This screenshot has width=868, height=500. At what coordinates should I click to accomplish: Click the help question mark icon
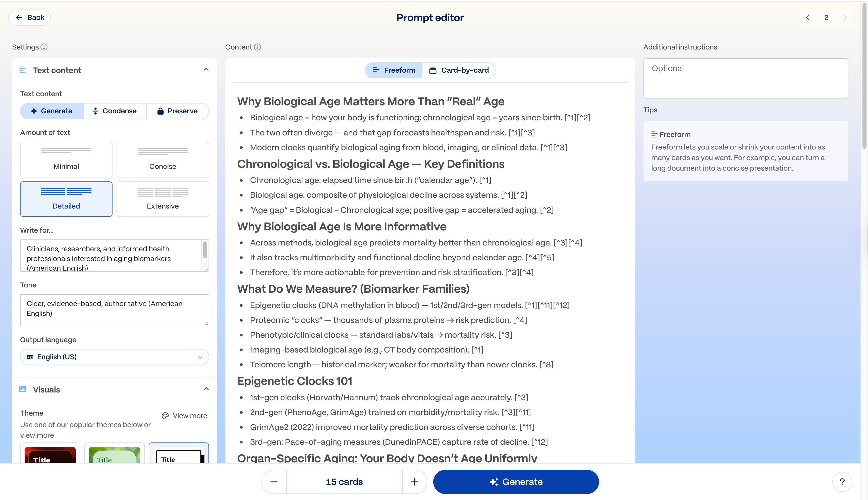pyautogui.click(x=842, y=482)
